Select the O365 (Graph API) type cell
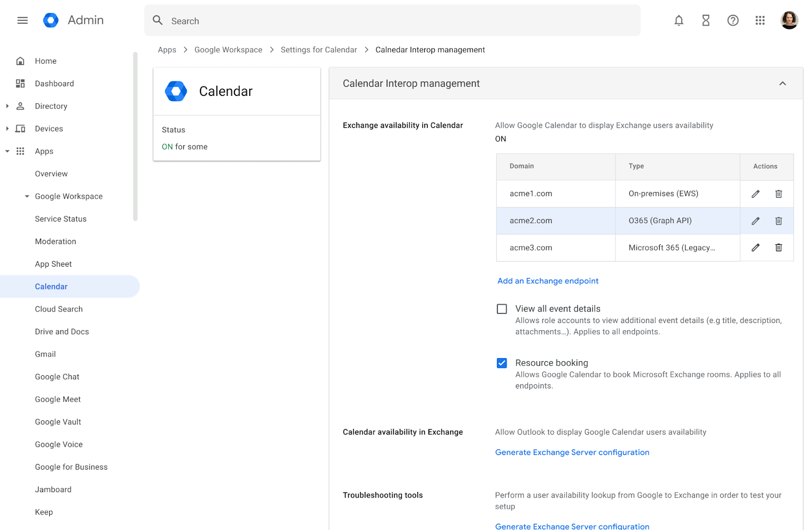 678,221
